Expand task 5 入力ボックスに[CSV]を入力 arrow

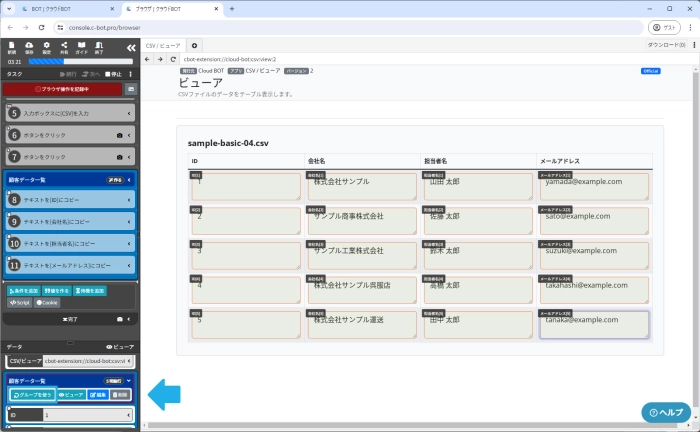pos(130,113)
